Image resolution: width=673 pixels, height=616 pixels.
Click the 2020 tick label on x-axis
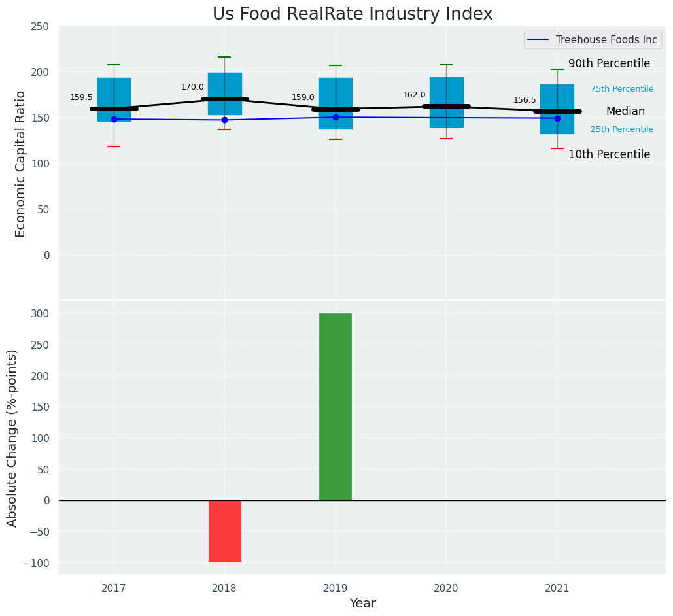point(446,589)
